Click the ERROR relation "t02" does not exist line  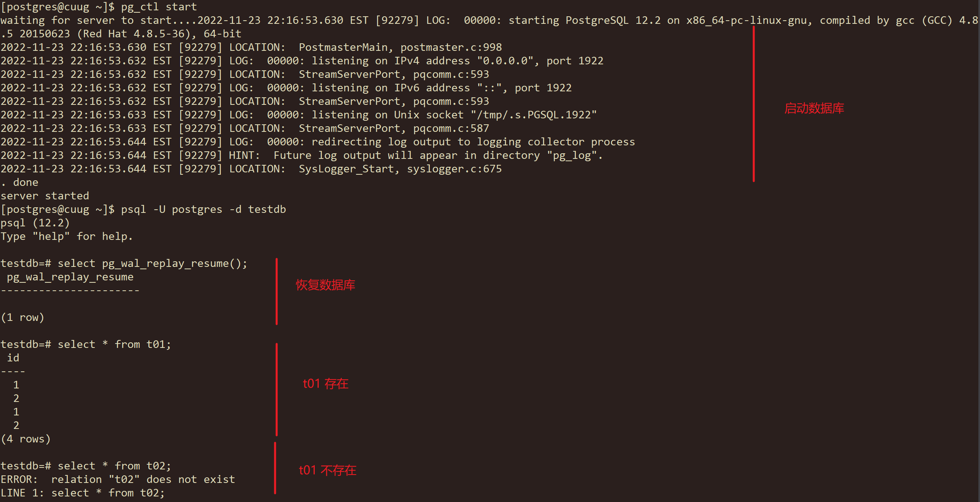click(117, 479)
